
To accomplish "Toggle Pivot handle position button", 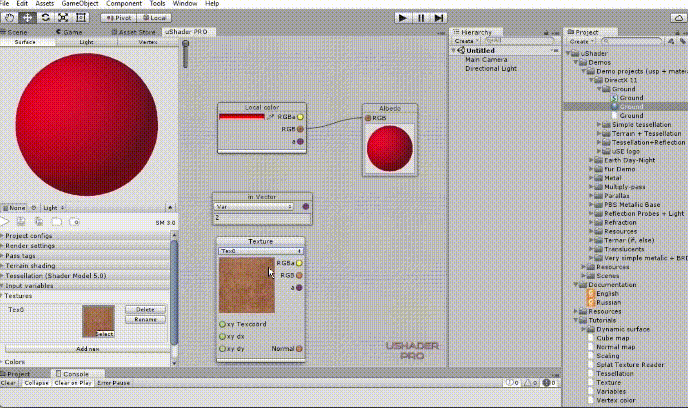I will point(118,18).
